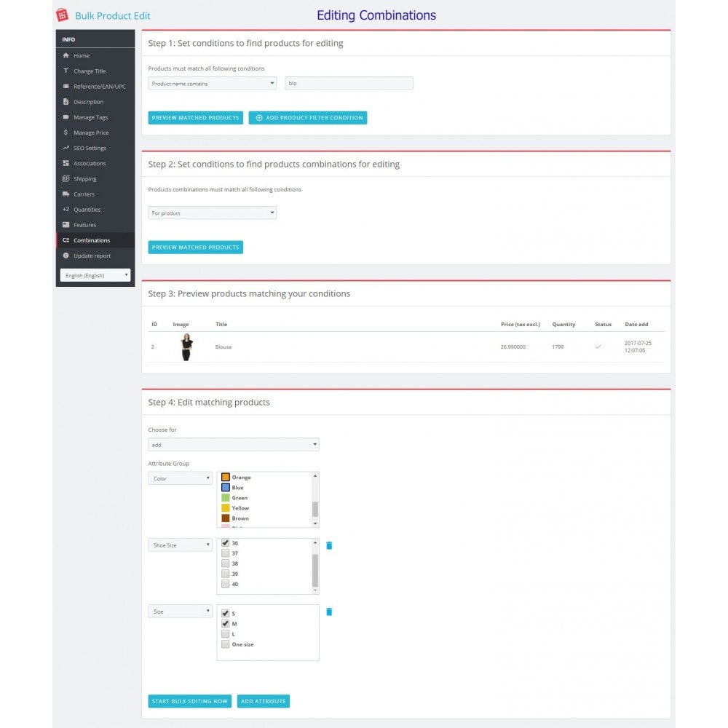Remove the Size attribute with trash icon

pos(329,612)
